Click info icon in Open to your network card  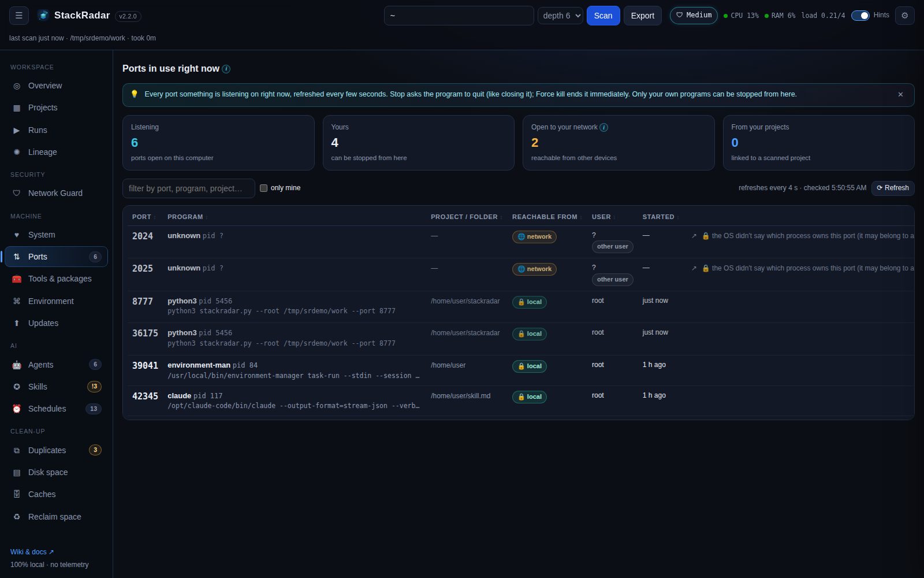point(603,127)
